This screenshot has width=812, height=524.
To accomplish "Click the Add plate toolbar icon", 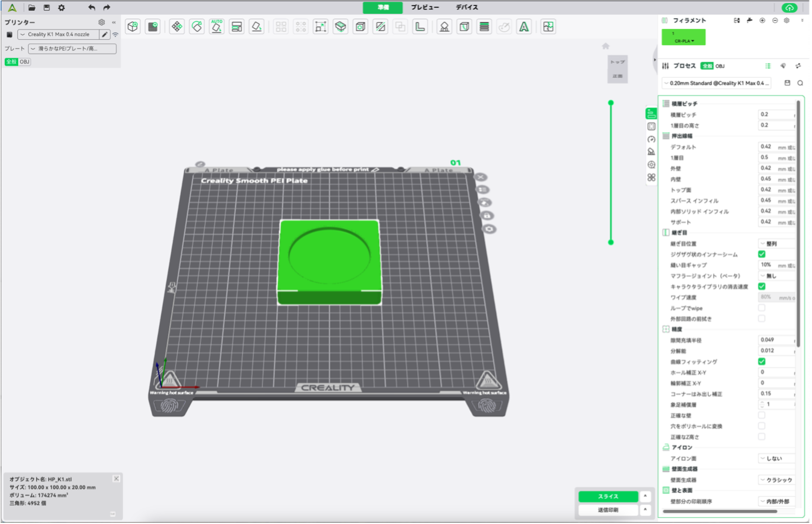I will point(153,27).
